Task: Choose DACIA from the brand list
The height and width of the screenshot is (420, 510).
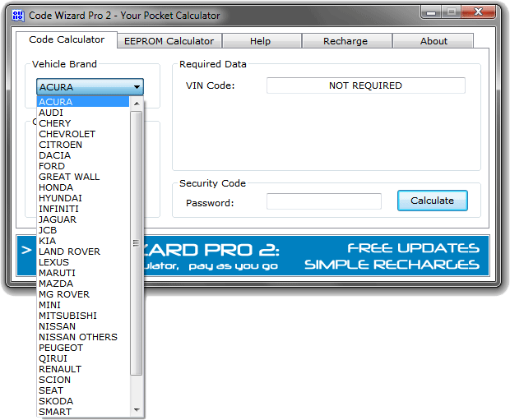Action: click(83, 155)
